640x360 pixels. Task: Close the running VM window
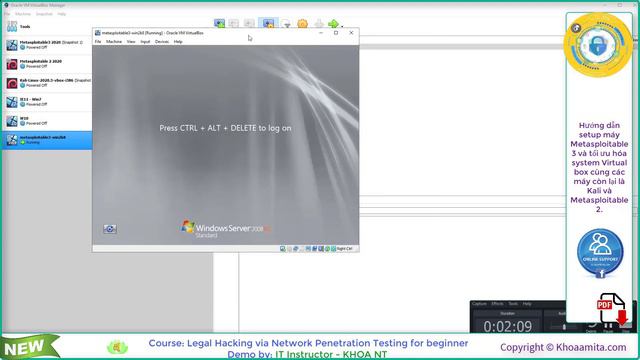click(351, 33)
